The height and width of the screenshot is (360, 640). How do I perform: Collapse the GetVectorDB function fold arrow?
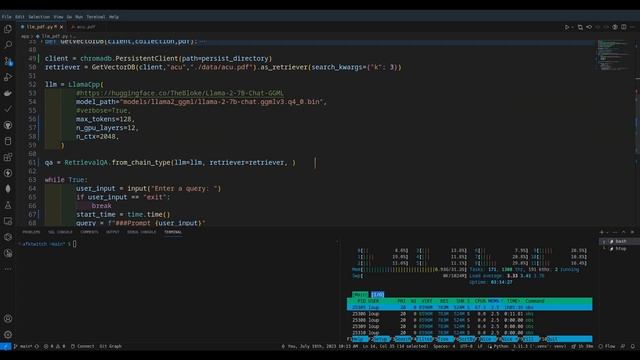[41, 41]
